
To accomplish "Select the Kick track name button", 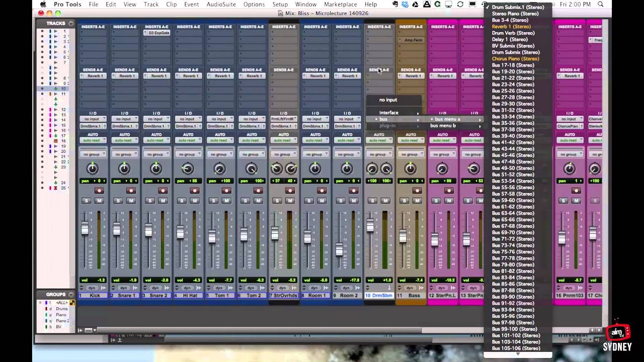I will coord(93,296).
